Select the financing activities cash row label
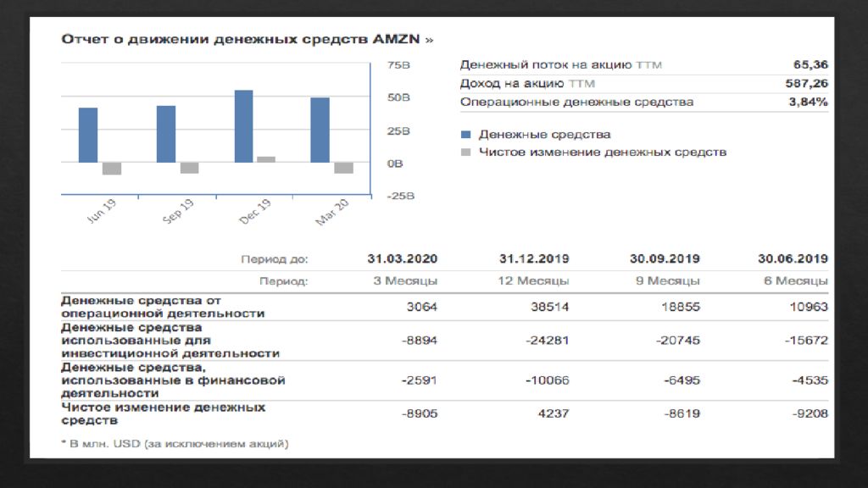The height and width of the screenshot is (488, 868). click(173, 380)
